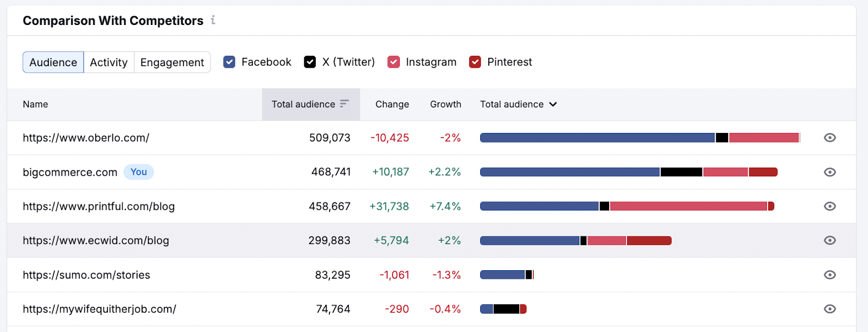Hide printful.com/blog row using eye icon
The width and height of the screenshot is (868, 332).
tap(829, 206)
